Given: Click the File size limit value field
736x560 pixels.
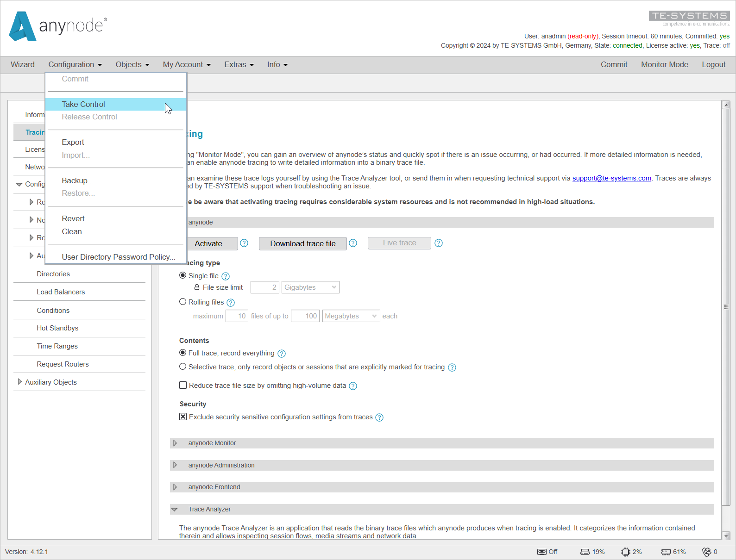Looking at the screenshot, I should coord(265,287).
